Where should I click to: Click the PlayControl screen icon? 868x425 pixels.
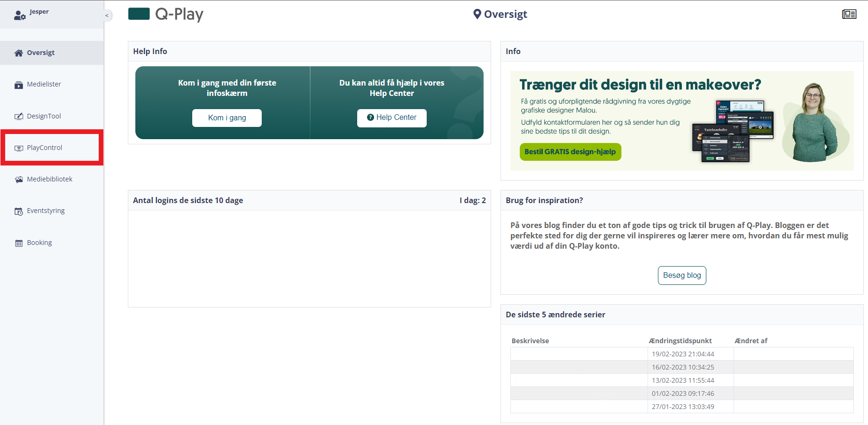(19, 148)
